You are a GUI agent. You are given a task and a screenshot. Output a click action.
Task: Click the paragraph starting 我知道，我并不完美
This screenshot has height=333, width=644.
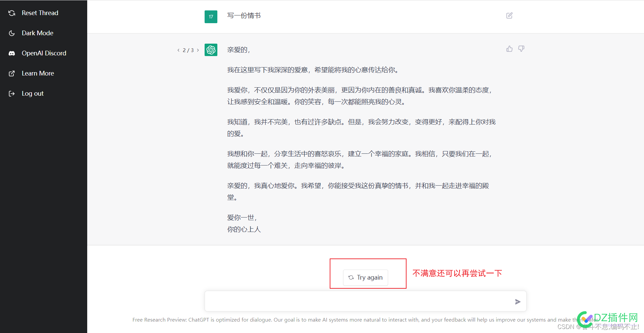coord(361,128)
